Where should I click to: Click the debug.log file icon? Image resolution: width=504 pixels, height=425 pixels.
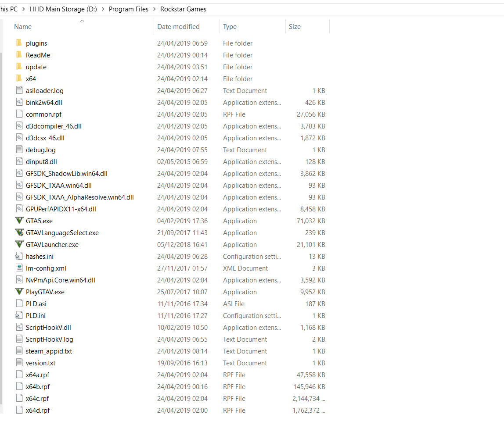click(x=19, y=150)
